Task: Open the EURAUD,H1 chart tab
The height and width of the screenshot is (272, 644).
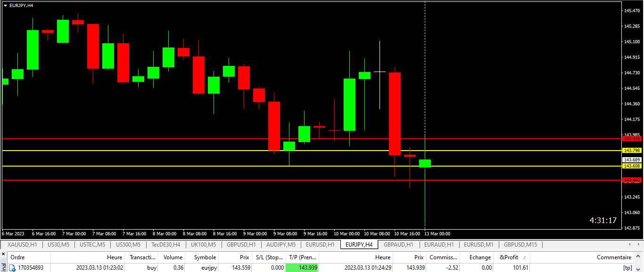Action: click(x=438, y=245)
